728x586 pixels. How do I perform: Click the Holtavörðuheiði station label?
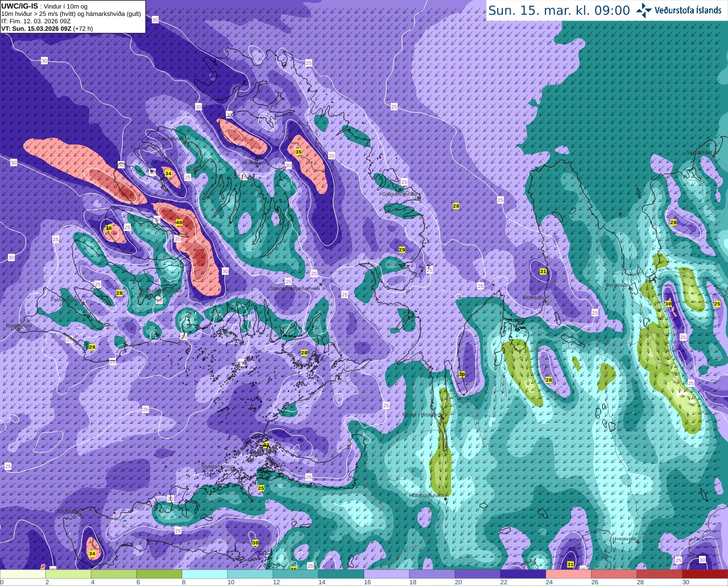[428, 496]
